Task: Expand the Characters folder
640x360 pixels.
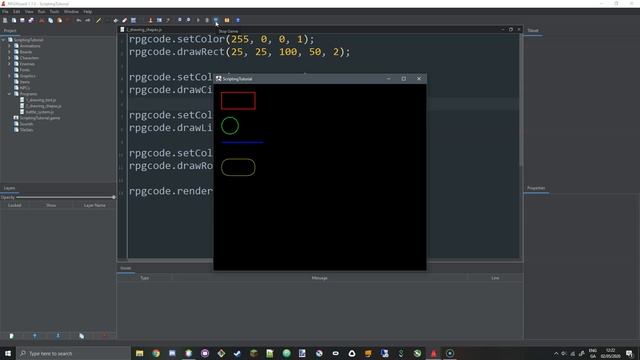Action: coord(9,58)
